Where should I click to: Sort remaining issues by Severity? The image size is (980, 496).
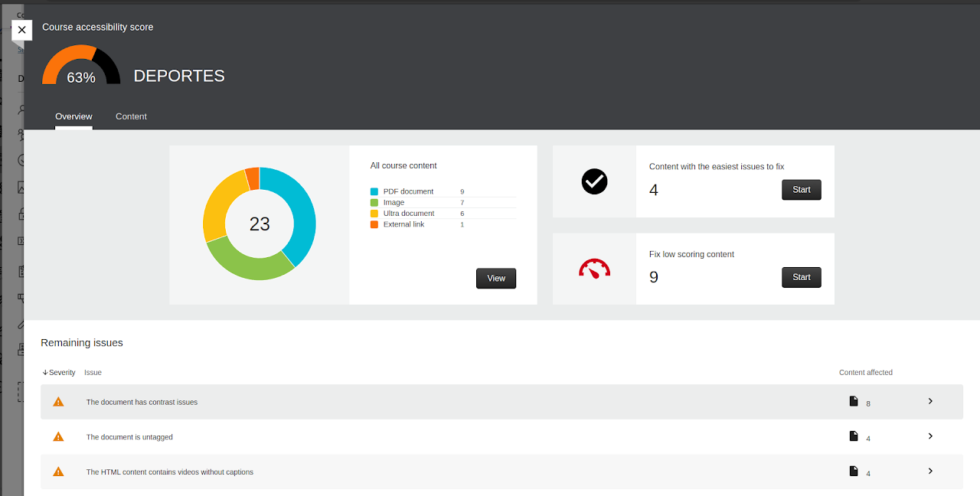(59, 373)
